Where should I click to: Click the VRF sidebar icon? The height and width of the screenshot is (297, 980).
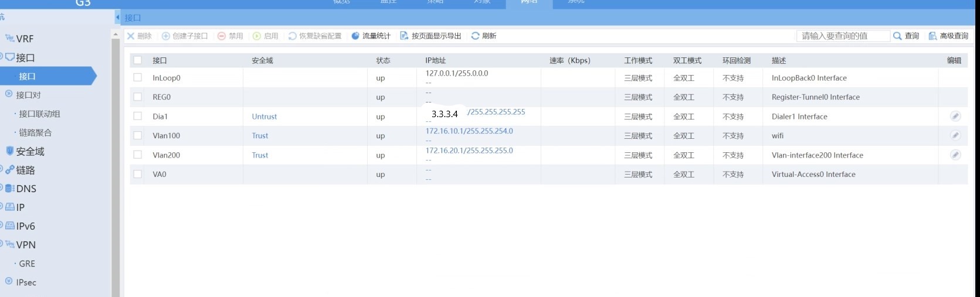pos(10,39)
